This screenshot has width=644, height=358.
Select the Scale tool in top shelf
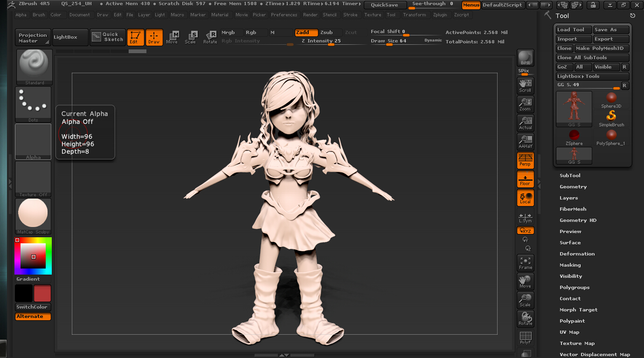point(190,37)
